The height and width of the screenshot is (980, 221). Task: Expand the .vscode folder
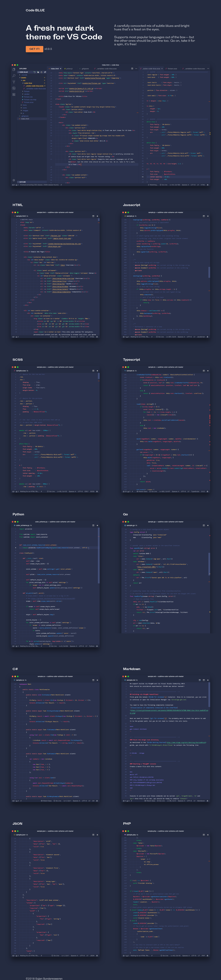tap(24, 75)
